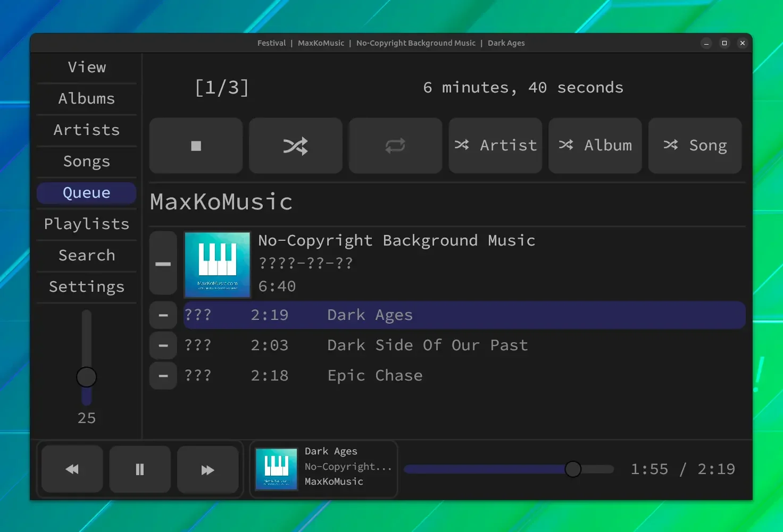The height and width of the screenshot is (532, 783).
Task: Close the Festival window
Action: pyautogui.click(x=743, y=43)
